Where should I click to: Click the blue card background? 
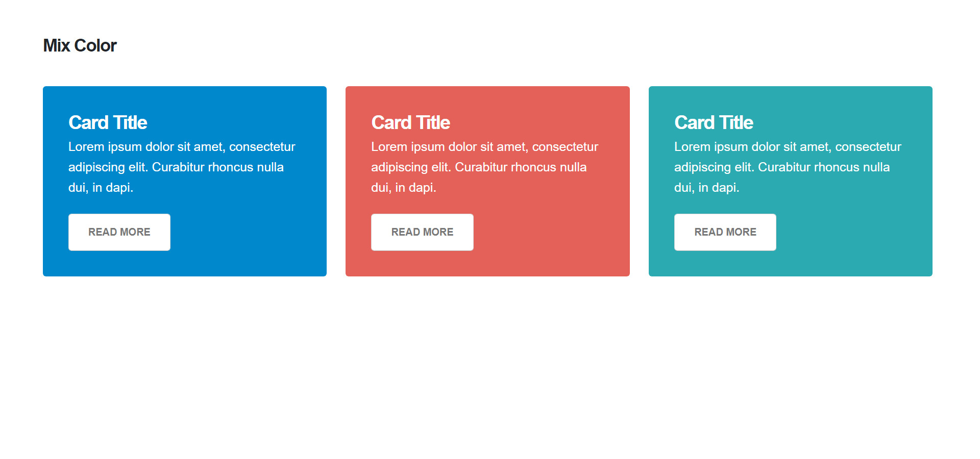click(255, 245)
